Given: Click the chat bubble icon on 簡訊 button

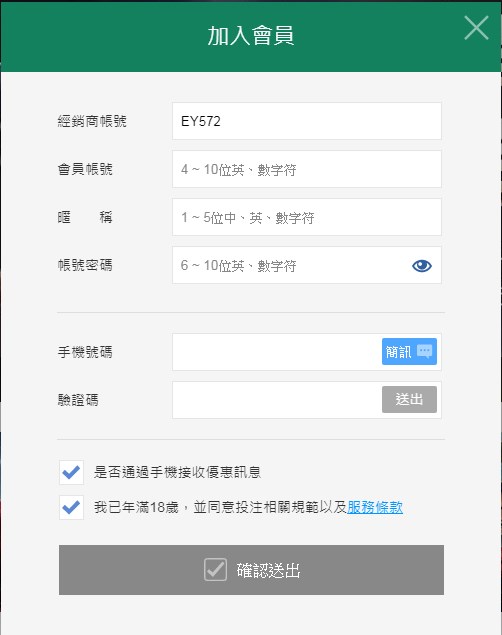Looking at the screenshot, I should (x=424, y=351).
